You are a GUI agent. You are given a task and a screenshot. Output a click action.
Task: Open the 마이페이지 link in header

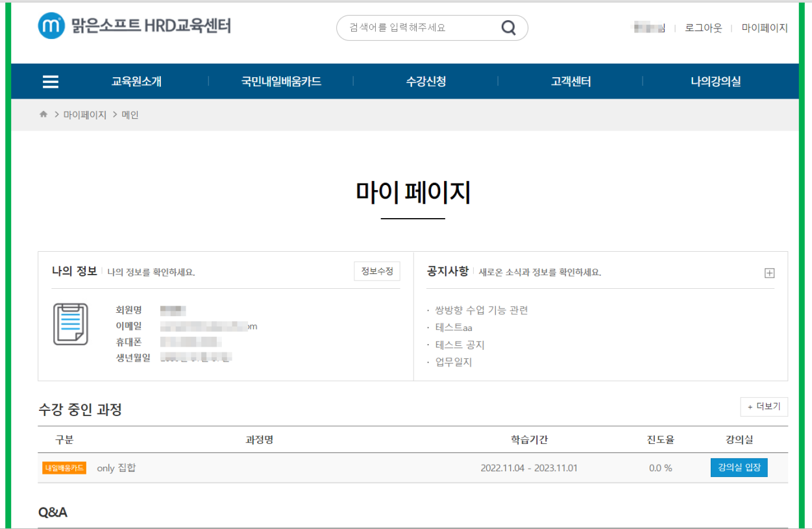(765, 28)
